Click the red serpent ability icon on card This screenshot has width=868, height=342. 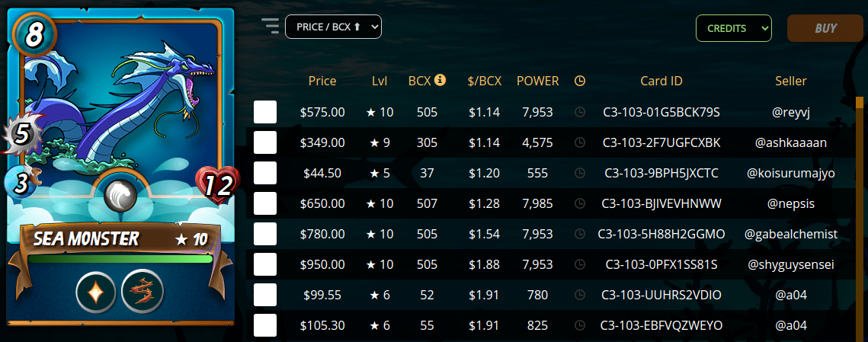tap(143, 291)
